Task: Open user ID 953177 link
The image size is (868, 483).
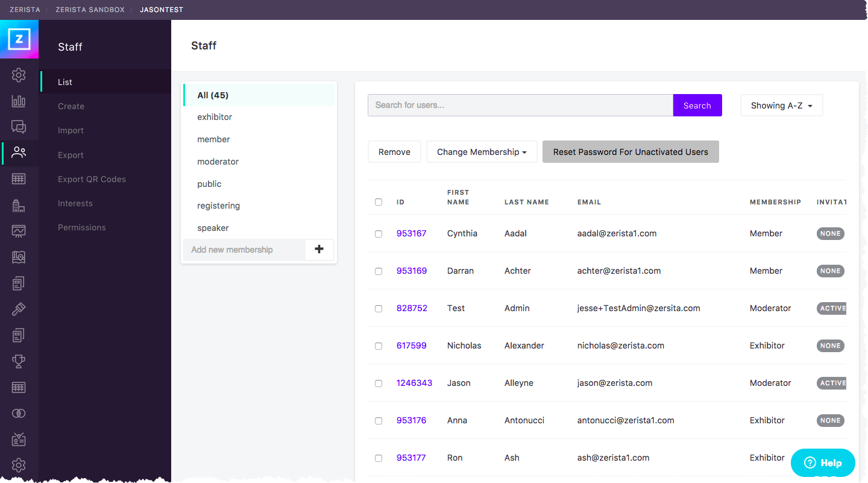Action: coord(411,458)
